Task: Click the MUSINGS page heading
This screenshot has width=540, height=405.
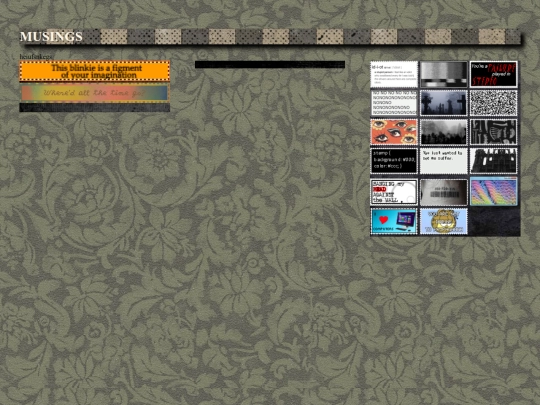Action: click(x=51, y=37)
